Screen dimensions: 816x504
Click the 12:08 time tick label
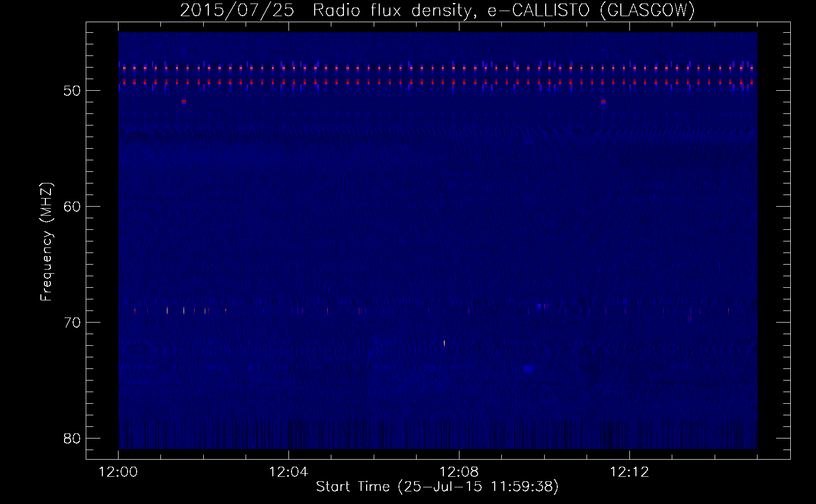459,472
